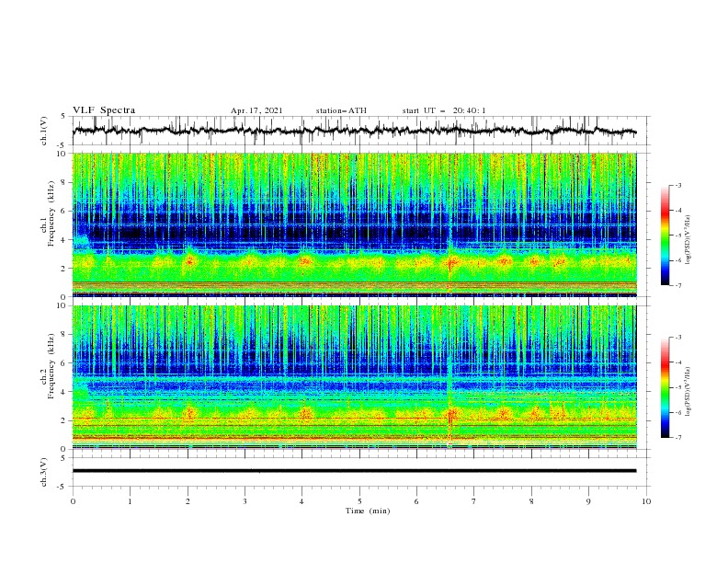The height and width of the screenshot is (563, 728).
Task: Click the 'start UT = 20:40:1' text
Action: (444, 111)
